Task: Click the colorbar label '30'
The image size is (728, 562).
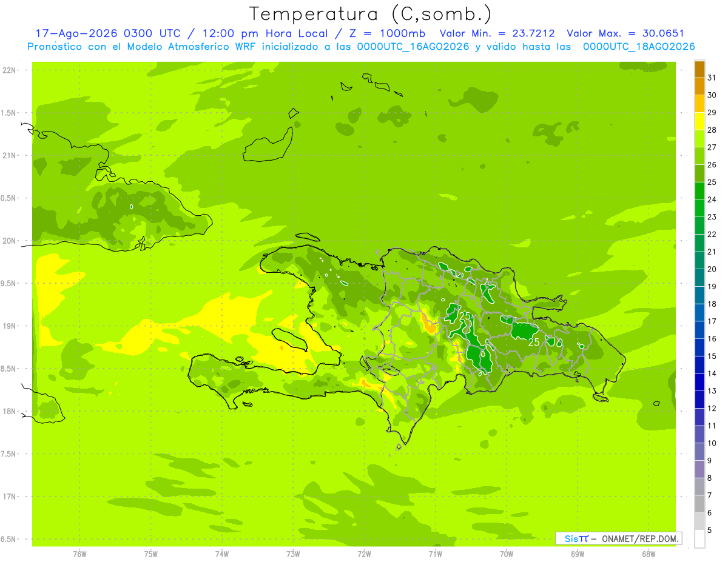Action: pos(712,95)
